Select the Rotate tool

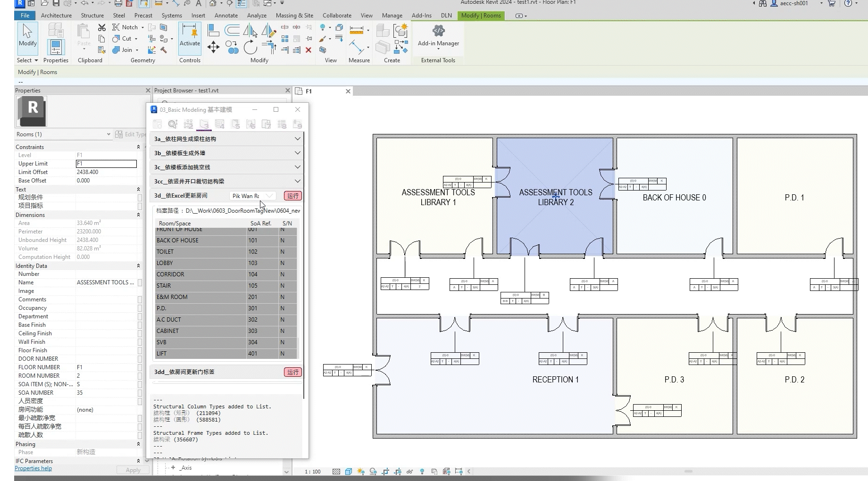pos(250,47)
